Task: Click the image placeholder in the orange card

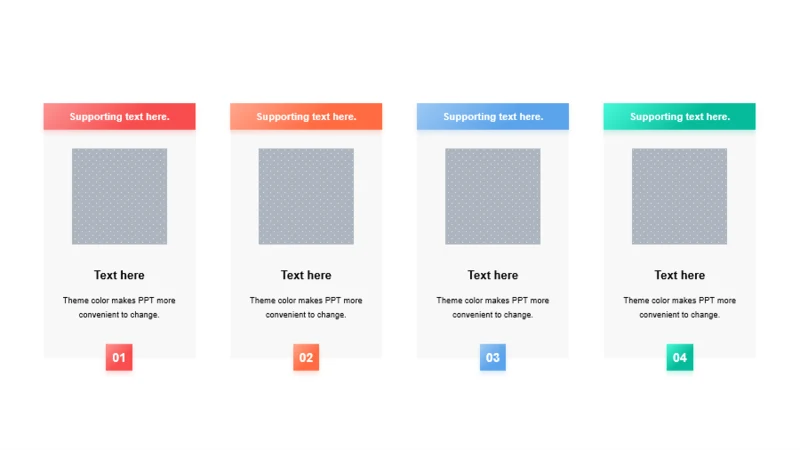Action: click(306, 196)
